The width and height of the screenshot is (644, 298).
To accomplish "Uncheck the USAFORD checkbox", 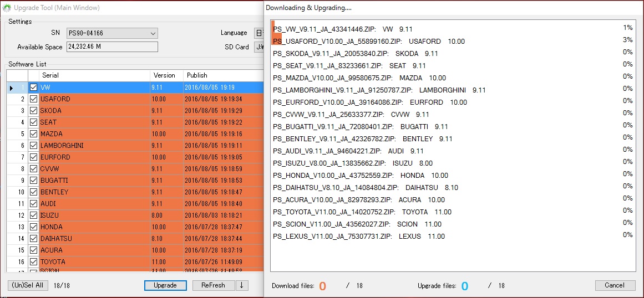I will click(33, 99).
